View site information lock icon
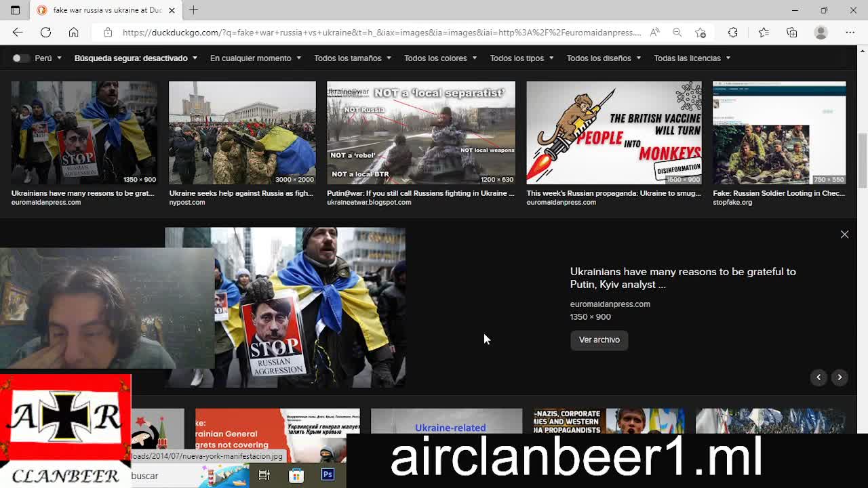The height and width of the screenshot is (488, 868). (108, 33)
